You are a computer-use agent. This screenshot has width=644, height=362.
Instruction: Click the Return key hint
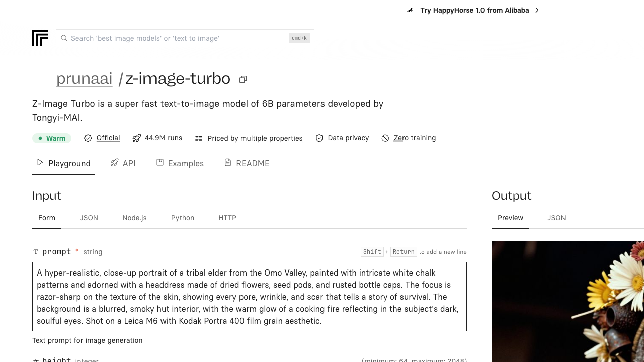pos(404,252)
